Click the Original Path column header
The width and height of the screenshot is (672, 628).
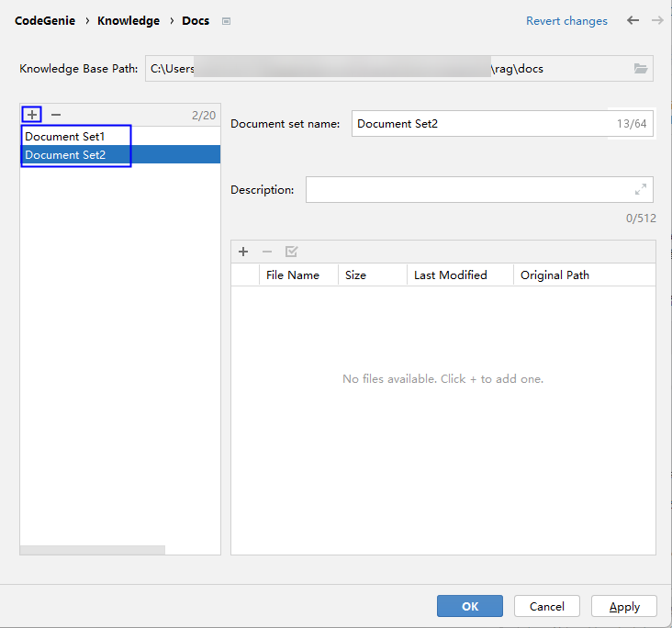coord(554,275)
